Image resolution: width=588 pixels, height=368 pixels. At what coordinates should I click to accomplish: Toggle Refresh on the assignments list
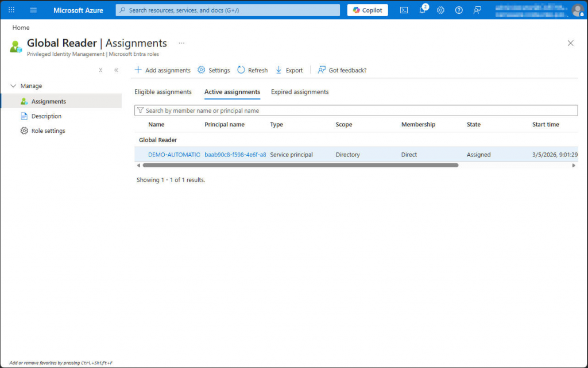click(x=252, y=70)
